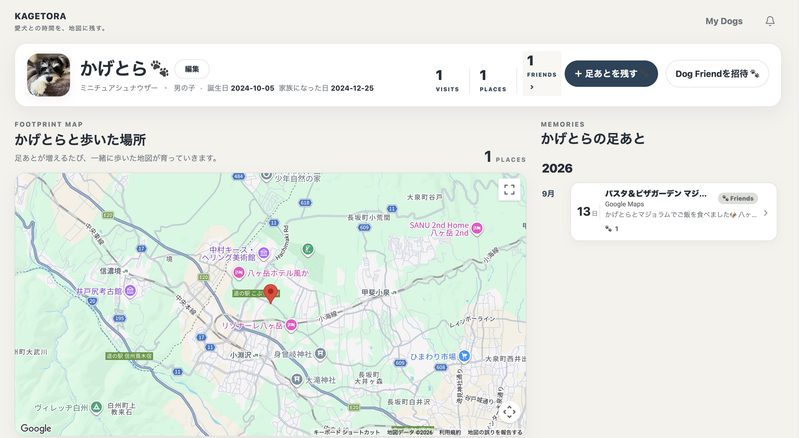
Task: Open the notifications bell icon
Action: (x=770, y=21)
